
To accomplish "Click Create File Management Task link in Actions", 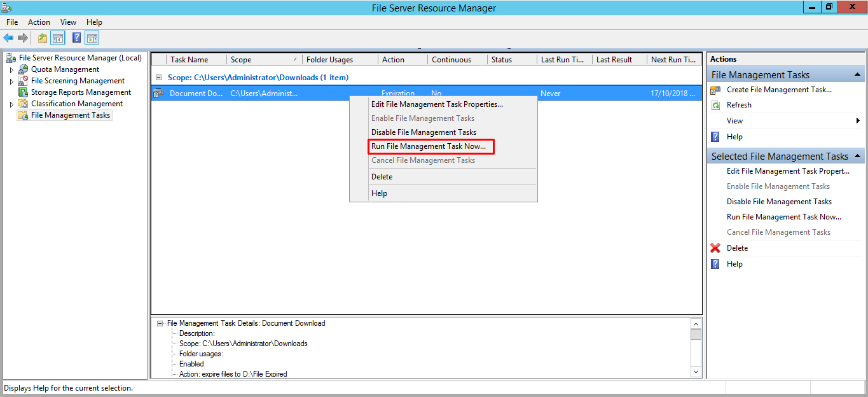I will [x=779, y=90].
